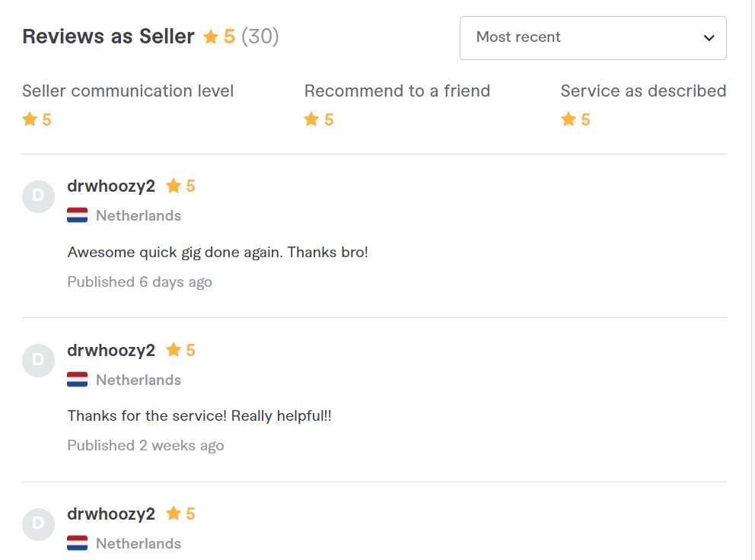Click second reviewer's gray D avatar
Viewport: 755px width, 560px height.
point(39,361)
